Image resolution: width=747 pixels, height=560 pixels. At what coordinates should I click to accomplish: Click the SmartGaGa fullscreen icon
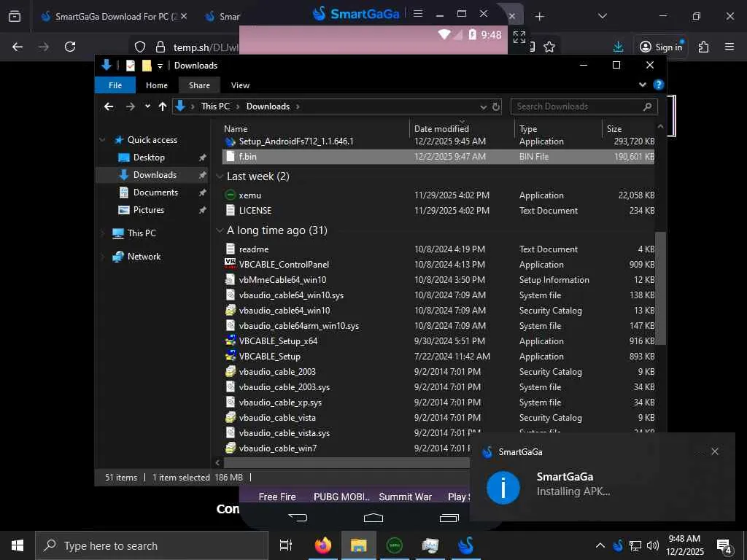pyautogui.click(x=519, y=36)
